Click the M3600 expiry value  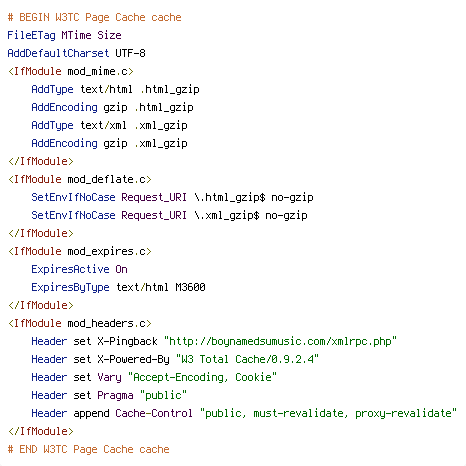pos(190,287)
